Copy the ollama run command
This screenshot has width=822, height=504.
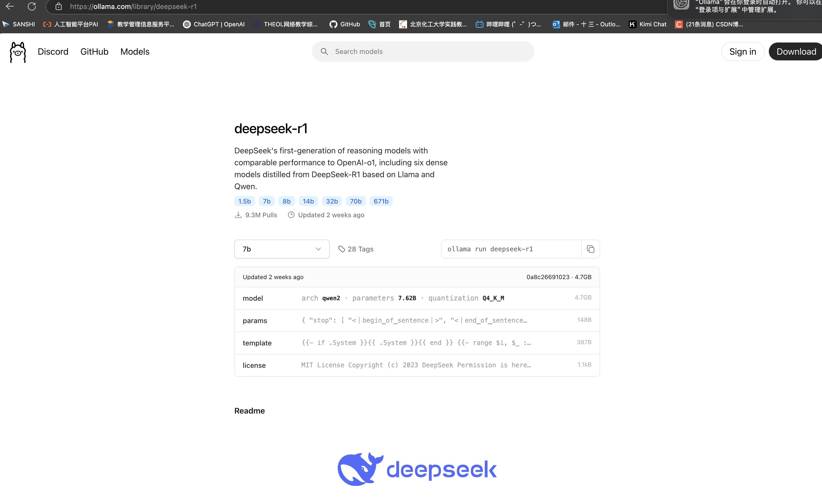click(x=590, y=249)
